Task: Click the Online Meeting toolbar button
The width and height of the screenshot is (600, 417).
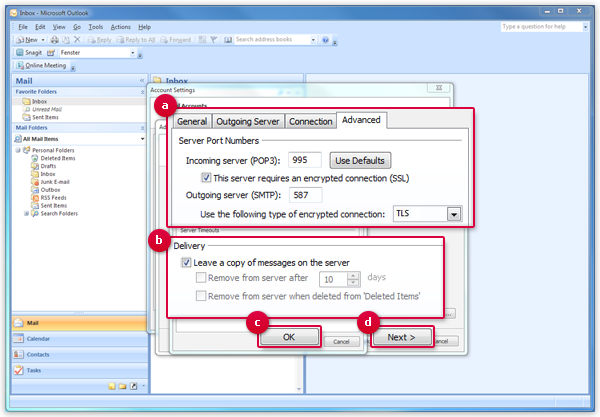Action: (41, 65)
